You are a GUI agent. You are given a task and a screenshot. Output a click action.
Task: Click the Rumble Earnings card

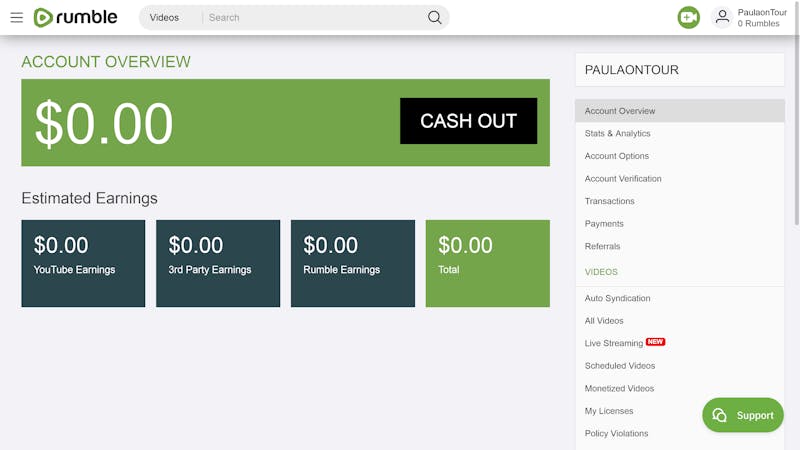(353, 263)
